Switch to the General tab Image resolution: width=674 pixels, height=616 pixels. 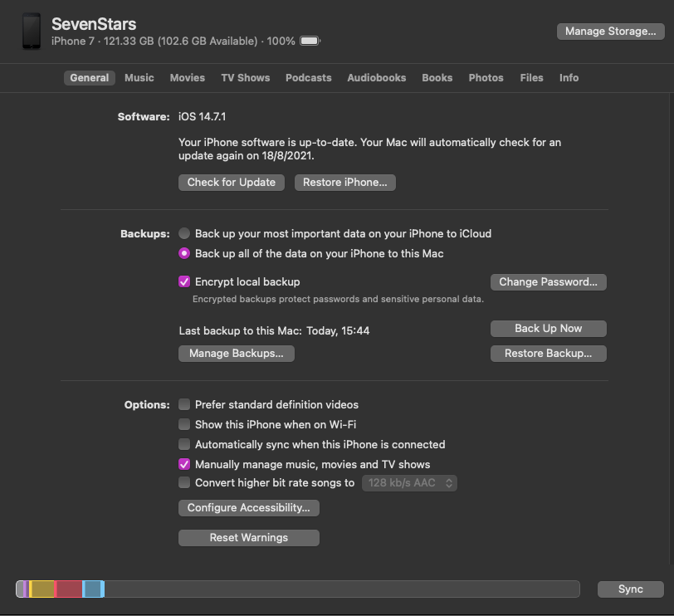tap(90, 78)
